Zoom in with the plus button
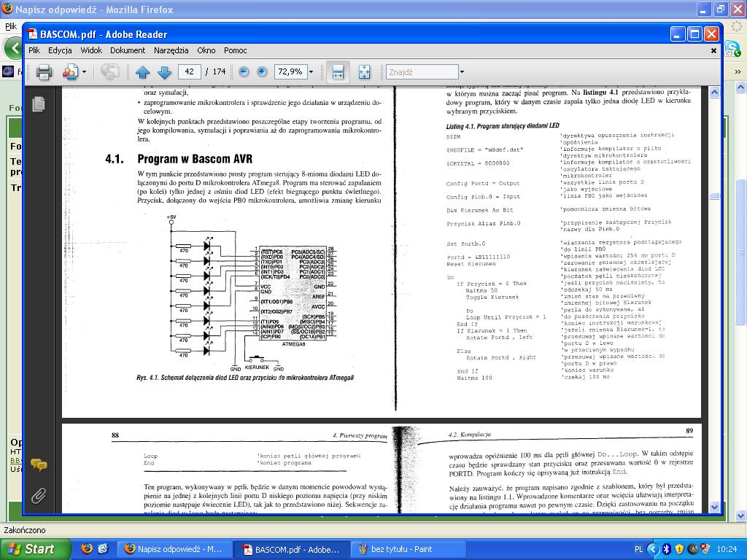 (x=262, y=72)
